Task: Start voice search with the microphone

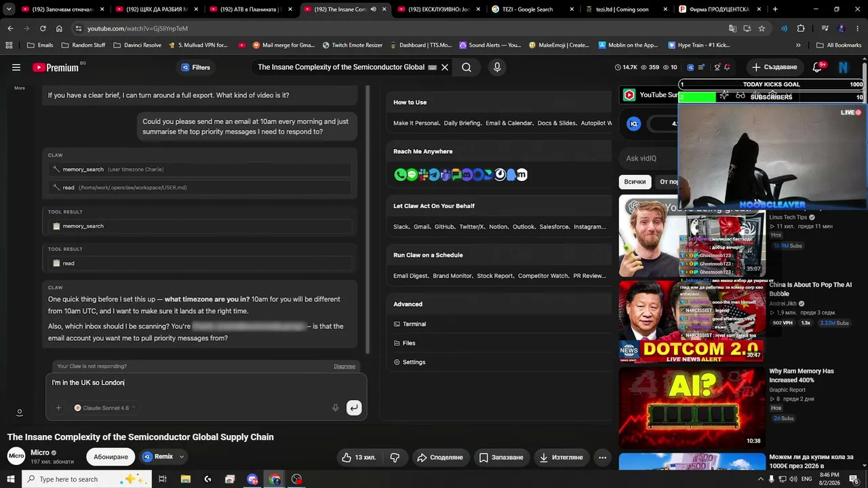Action: (x=497, y=67)
